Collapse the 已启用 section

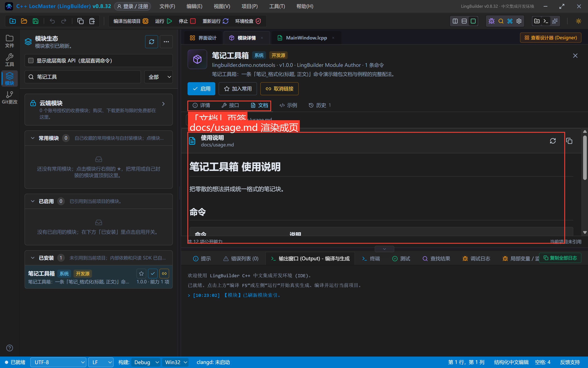(x=32, y=201)
